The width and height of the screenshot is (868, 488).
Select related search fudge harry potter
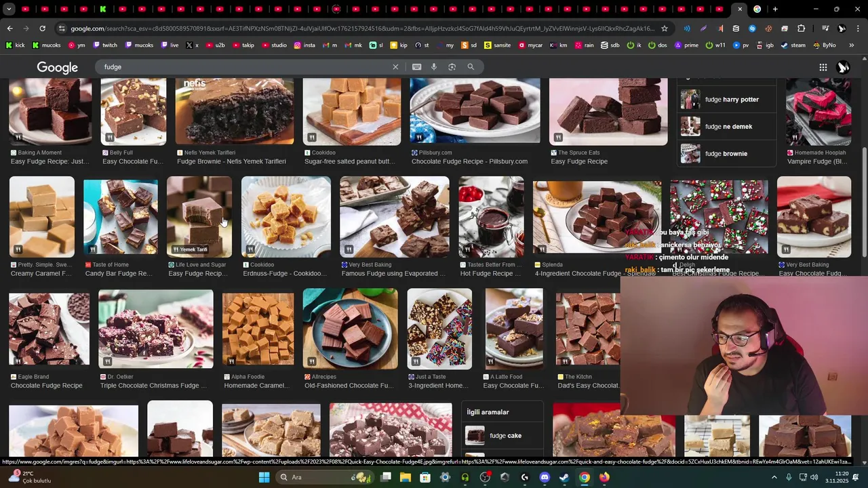(x=726, y=100)
